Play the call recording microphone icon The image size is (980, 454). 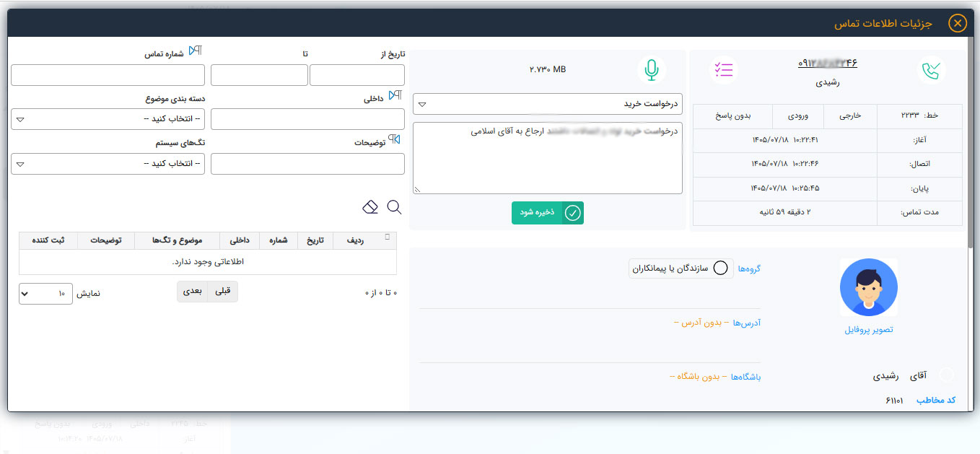pos(652,70)
